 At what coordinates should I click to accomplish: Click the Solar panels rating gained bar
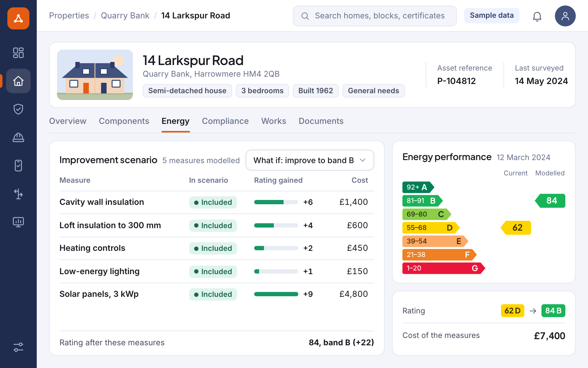coord(276,294)
